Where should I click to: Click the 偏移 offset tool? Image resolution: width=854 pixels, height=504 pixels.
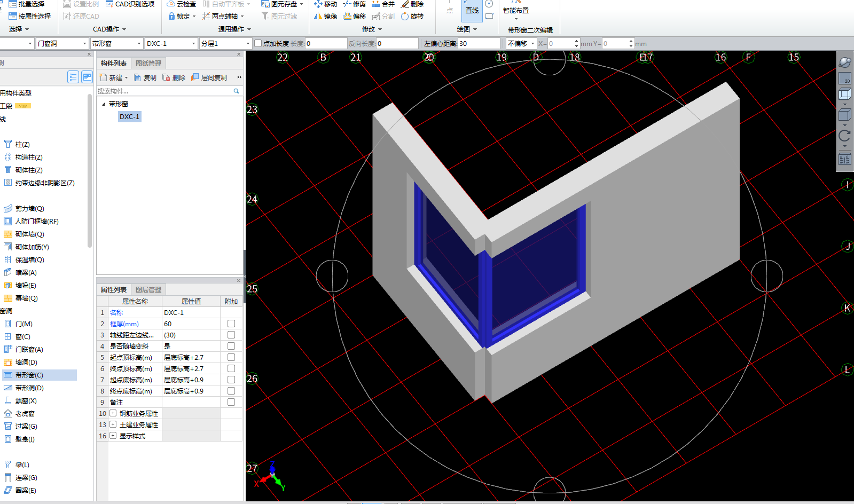[x=354, y=16]
